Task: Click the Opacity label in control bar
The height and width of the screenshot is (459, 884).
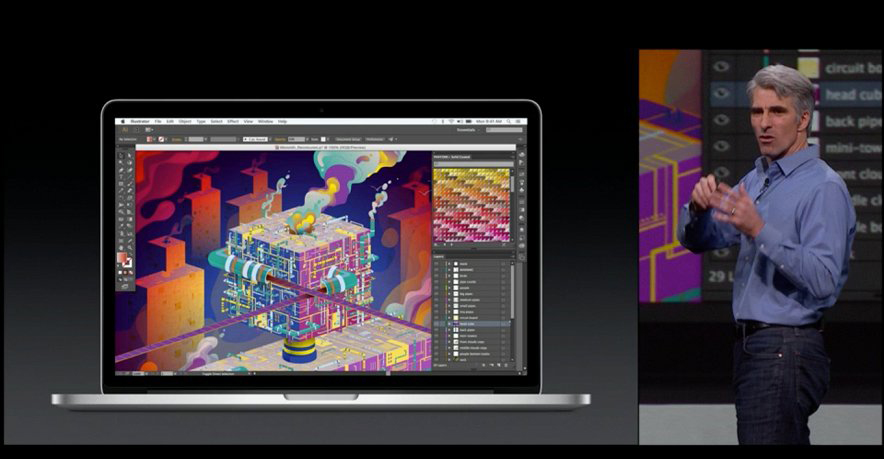Action: [280, 139]
